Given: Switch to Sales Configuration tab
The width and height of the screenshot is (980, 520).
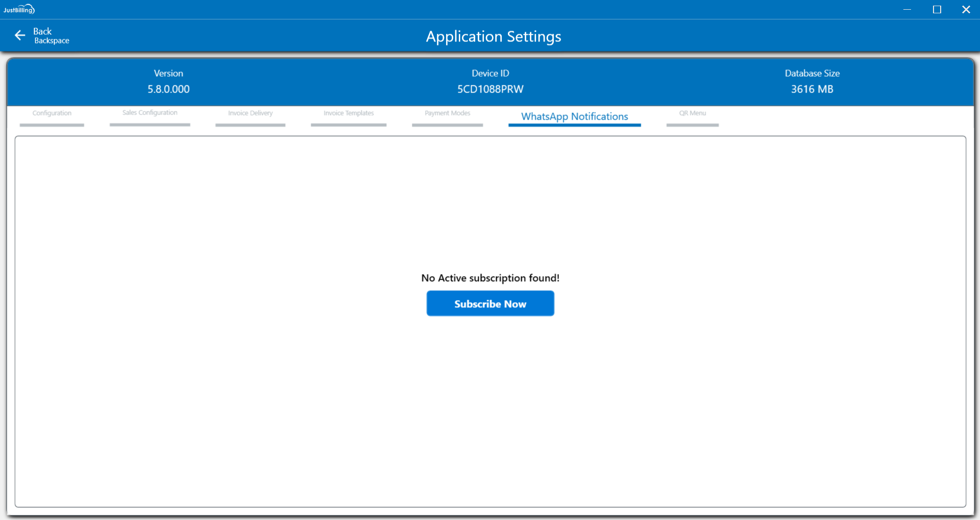Looking at the screenshot, I should click(150, 113).
